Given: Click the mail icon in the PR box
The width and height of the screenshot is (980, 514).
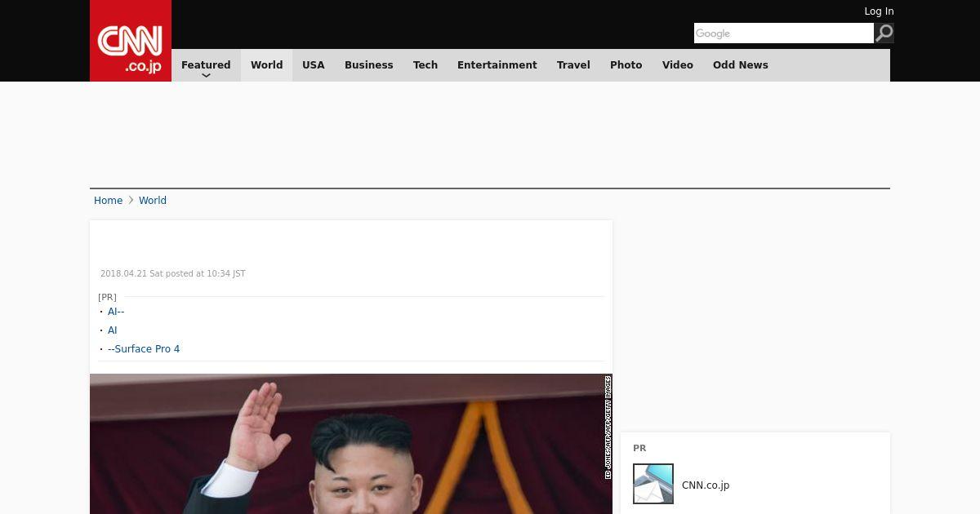Looking at the screenshot, I should point(653,484).
